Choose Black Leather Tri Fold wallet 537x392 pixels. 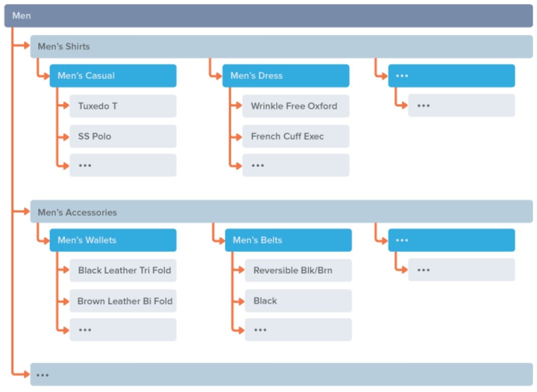[123, 270]
